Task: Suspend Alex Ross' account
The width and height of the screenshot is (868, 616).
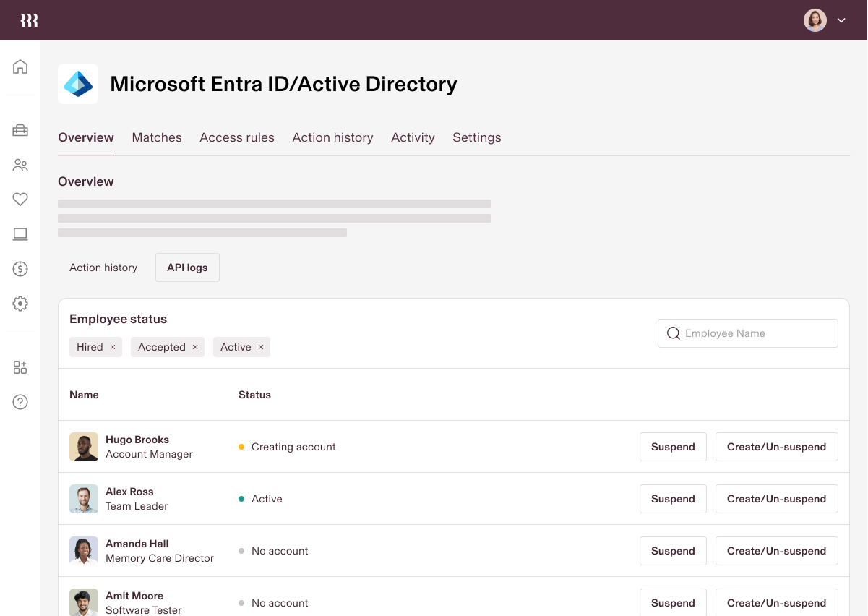Action: point(673,499)
